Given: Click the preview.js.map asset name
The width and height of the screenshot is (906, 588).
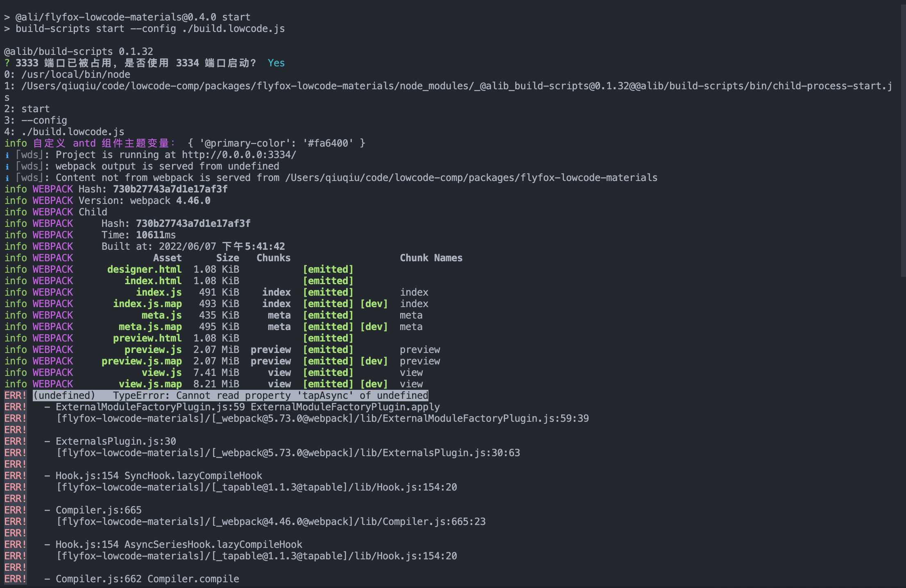Looking at the screenshot, I should [x=141, y=361].
